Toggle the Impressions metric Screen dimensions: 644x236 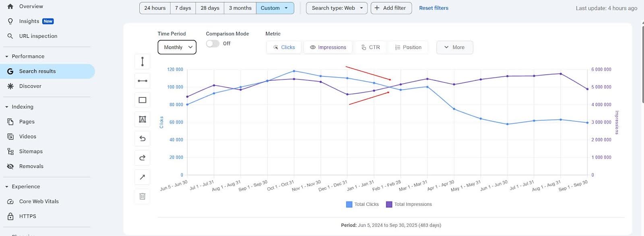click(328, 47)
